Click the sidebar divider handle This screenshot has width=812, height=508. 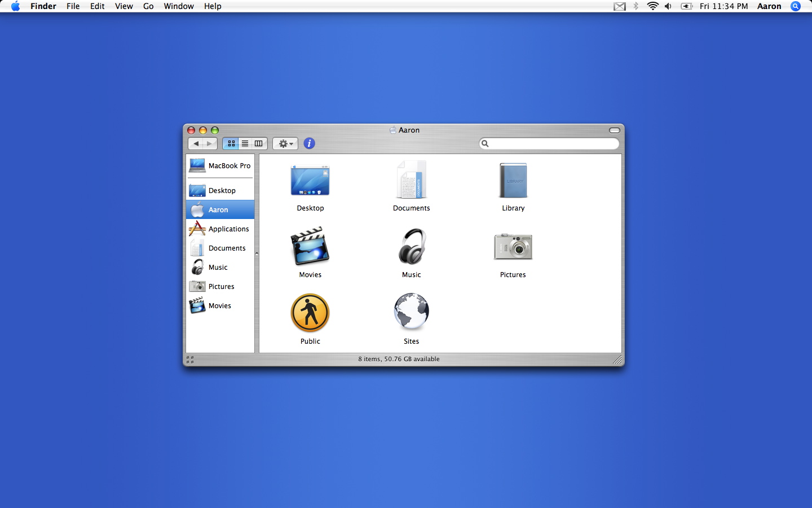(257, 253)
